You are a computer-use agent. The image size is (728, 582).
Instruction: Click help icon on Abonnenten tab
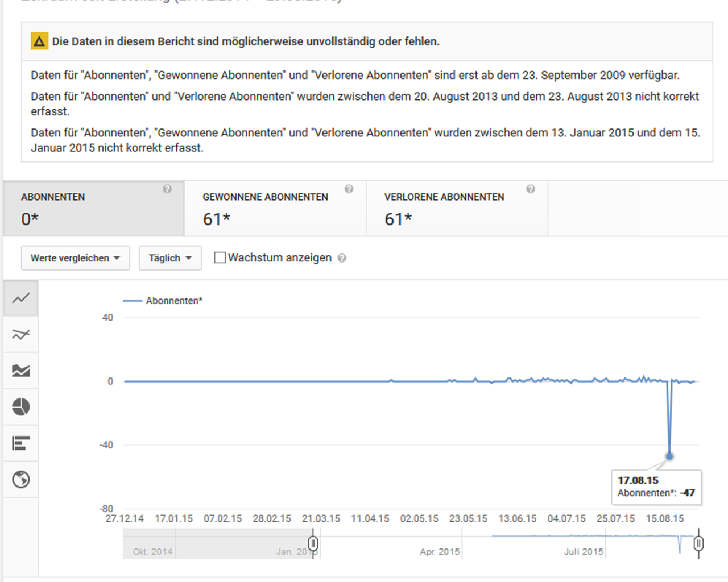167,189
